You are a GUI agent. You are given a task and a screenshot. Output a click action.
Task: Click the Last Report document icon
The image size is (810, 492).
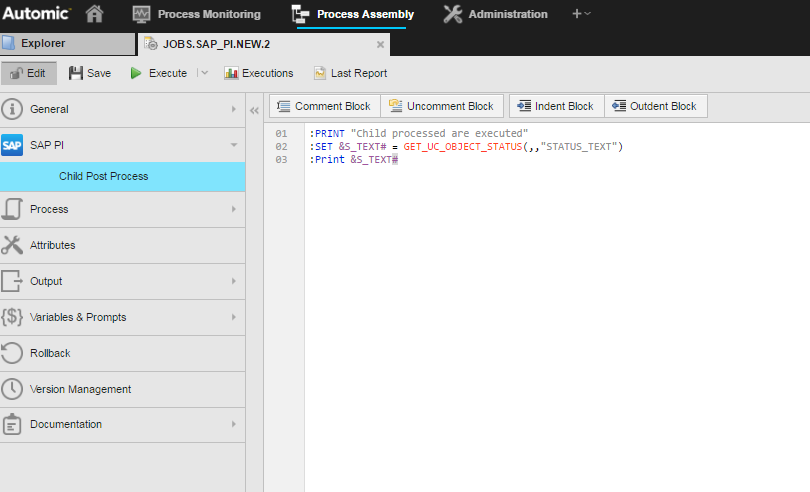320,73
